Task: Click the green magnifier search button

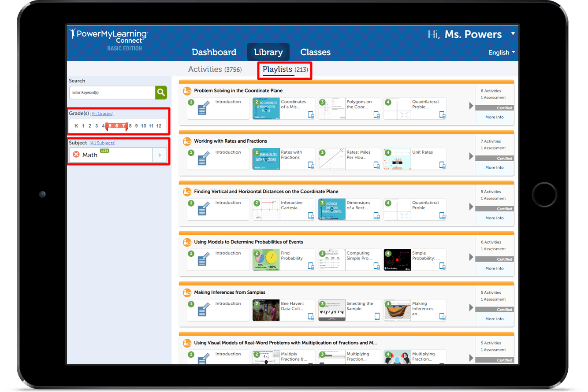Action: 161,92
